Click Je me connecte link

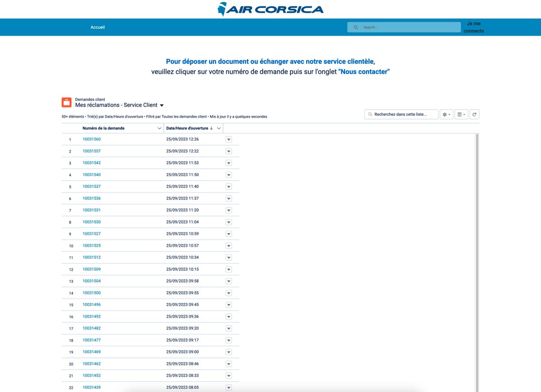pos(474,27)
